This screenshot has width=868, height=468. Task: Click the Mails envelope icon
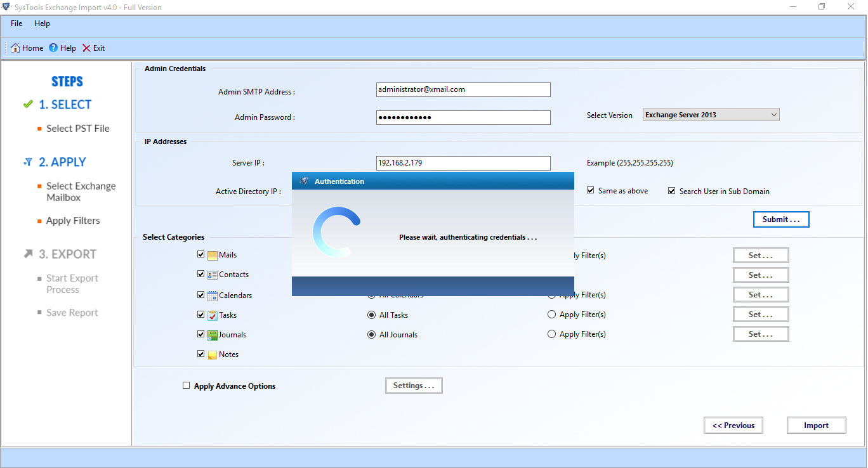coord(213,255)
